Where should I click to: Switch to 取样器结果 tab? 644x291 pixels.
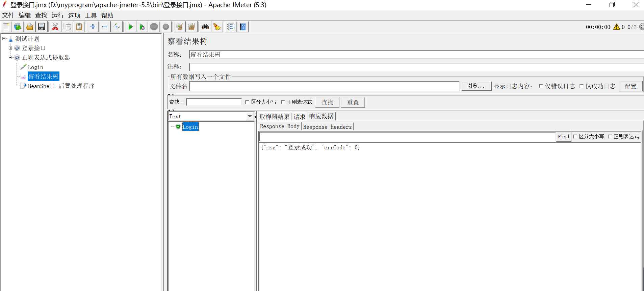pos(275,117)
